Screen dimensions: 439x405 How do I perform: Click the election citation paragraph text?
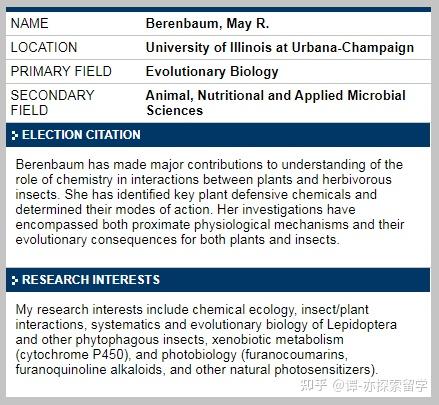pos(210,202)
